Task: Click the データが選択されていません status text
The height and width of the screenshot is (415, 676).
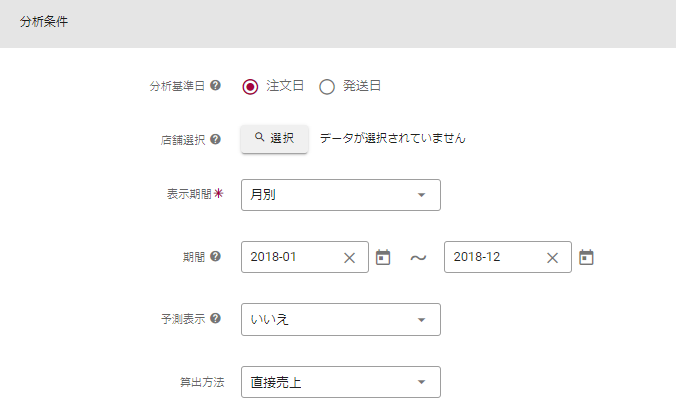Action: pos(393,138)
